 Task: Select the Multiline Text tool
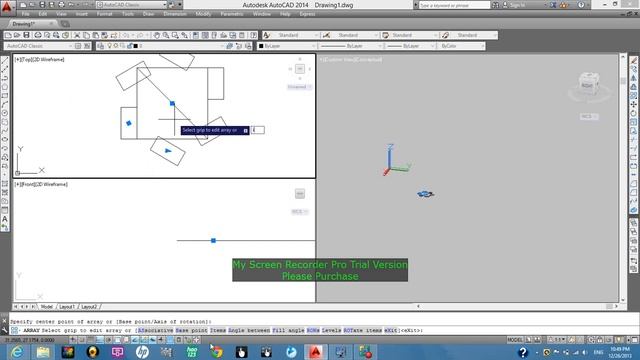click(x=5, y=219)
